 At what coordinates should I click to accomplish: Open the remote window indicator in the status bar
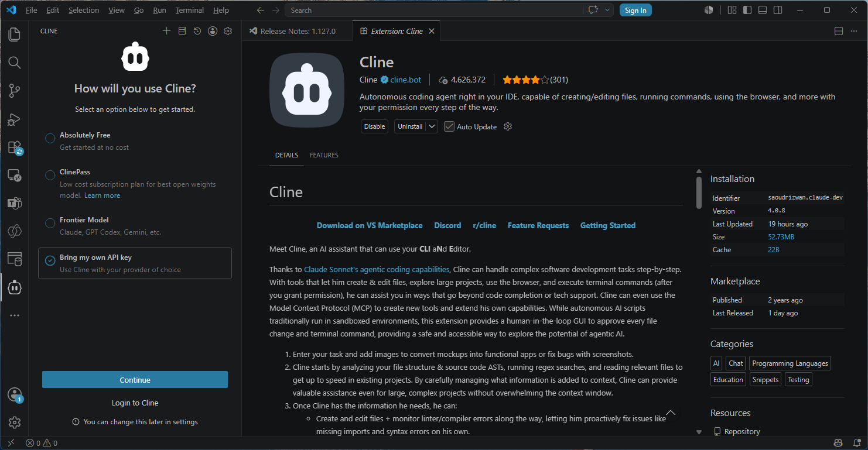coord(11,443)
